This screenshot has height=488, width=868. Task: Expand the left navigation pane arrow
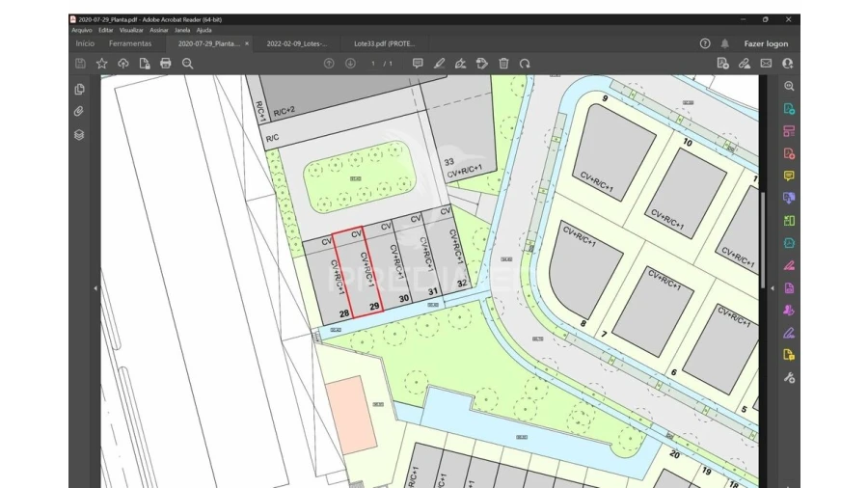coord(95,288)
